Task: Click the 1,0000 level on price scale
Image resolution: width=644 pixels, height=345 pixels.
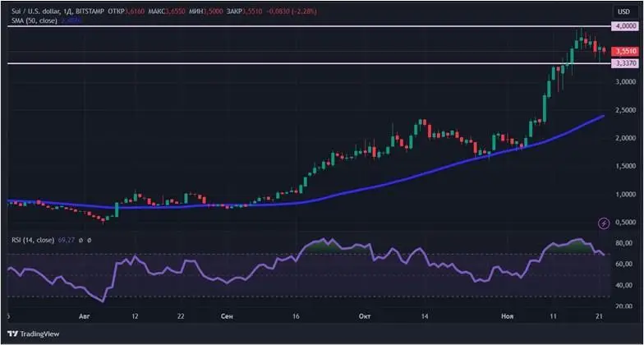Action: (x=625, y=195)
